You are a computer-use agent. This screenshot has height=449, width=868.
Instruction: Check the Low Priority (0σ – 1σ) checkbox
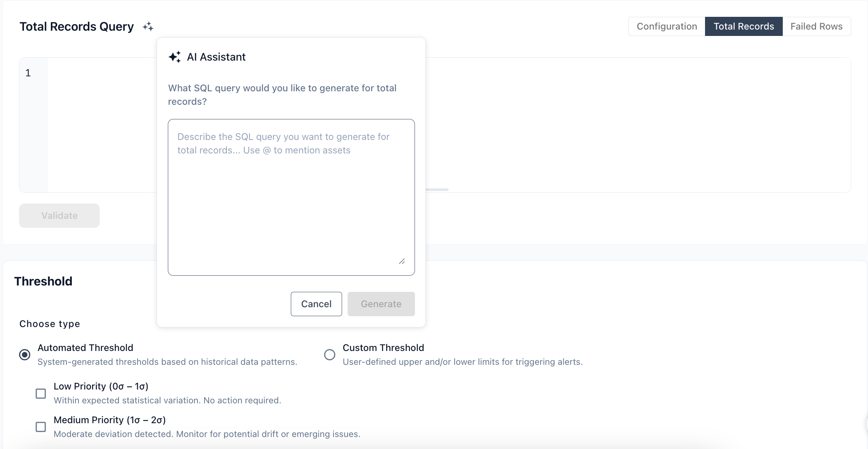41,394
